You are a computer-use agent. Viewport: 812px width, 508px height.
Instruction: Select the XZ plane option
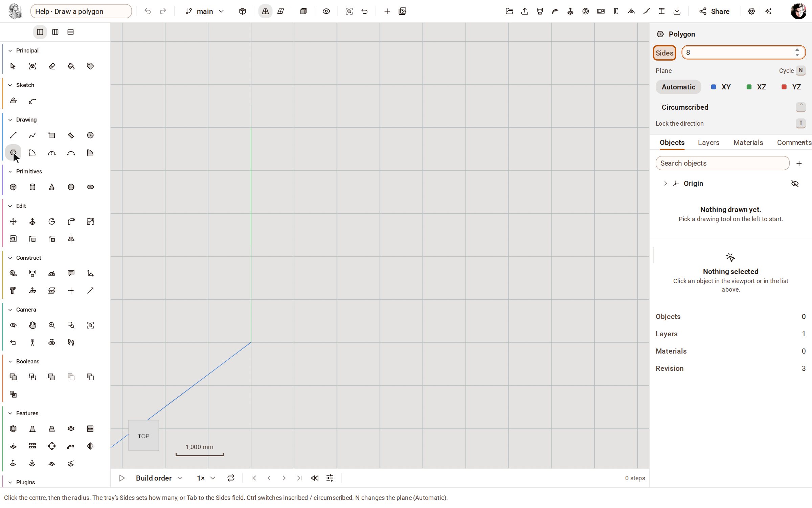click(x=757, y=87)
